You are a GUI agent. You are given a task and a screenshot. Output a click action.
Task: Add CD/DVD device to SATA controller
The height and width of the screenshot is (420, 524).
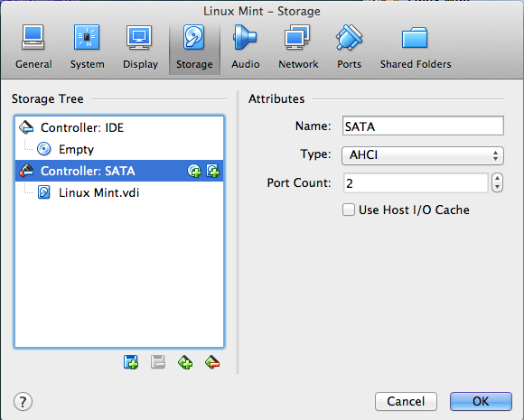pos(194,171)
